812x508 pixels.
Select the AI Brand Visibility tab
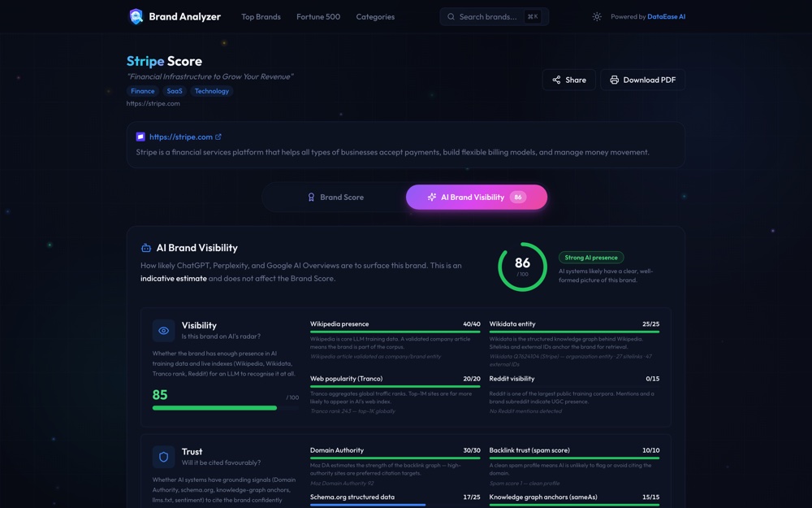477,197
